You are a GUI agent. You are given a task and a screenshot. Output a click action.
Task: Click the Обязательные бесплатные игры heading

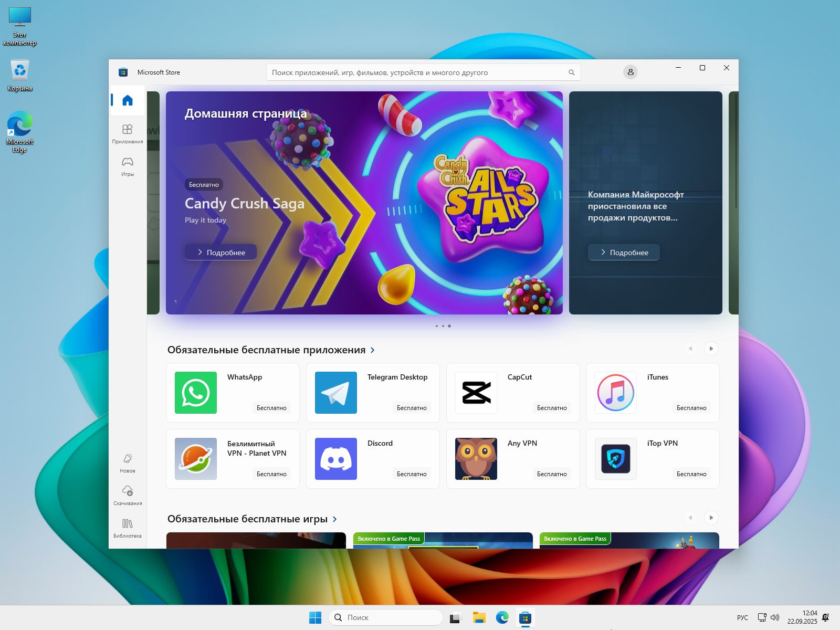(247, 519)
